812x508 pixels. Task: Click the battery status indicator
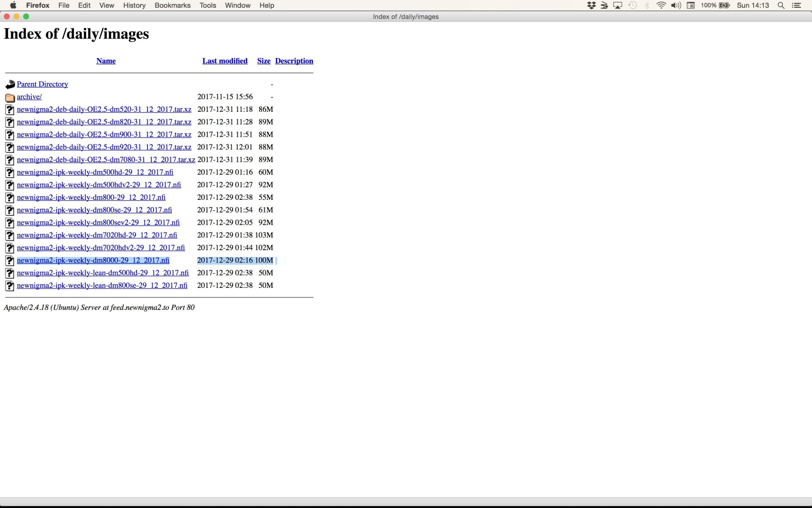[724, 6]
